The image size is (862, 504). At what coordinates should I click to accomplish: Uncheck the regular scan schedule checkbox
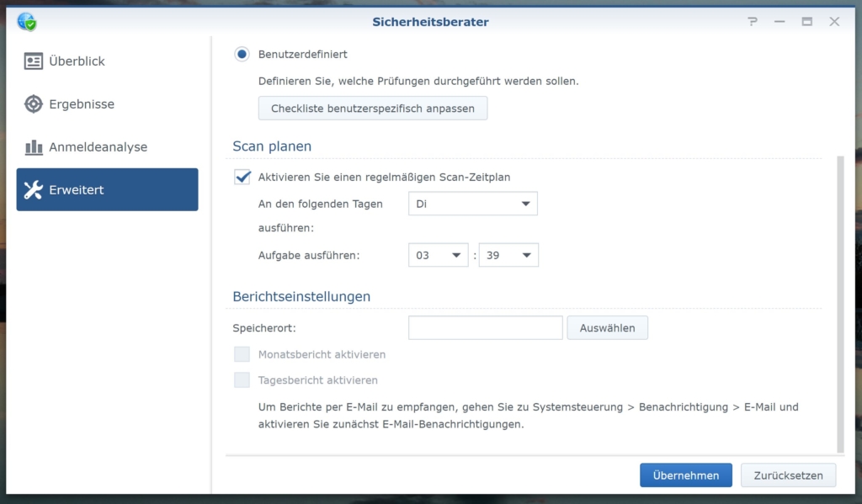pos(242,177)
